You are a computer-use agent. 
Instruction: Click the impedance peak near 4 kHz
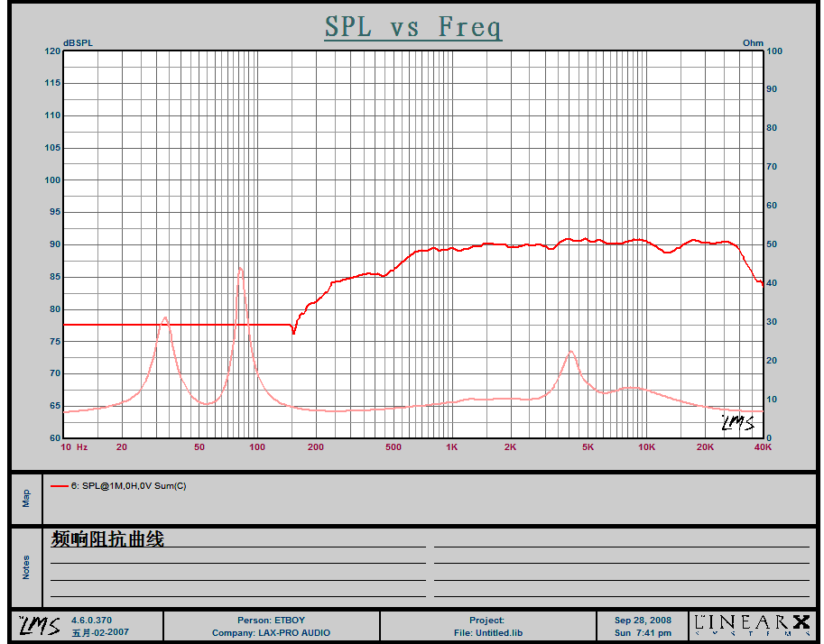point(570,351)
